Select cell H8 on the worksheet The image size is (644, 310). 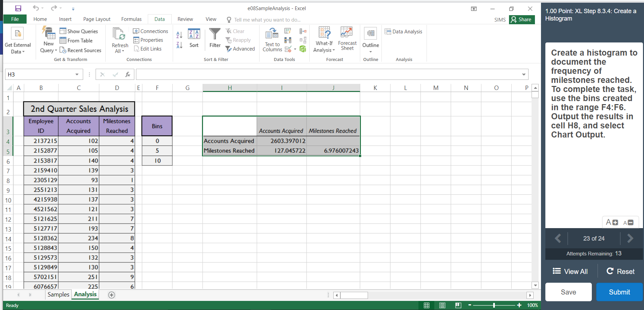pos(230,180)
